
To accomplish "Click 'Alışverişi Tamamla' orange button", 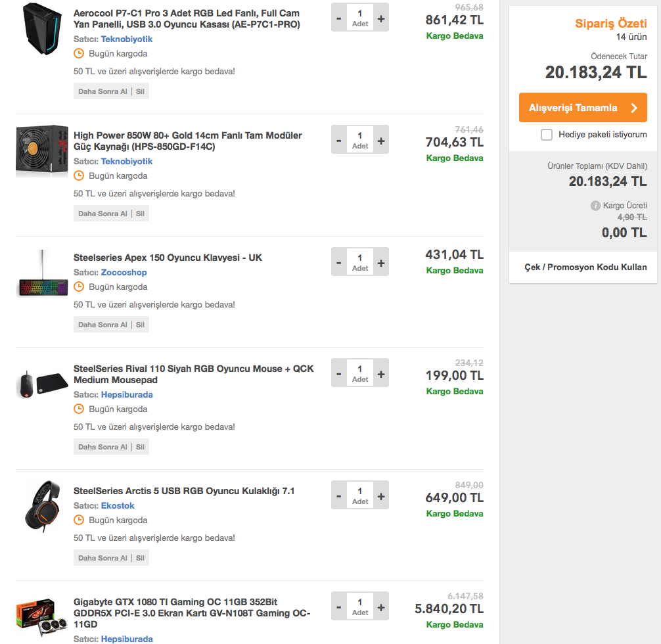I will [583, 108].
